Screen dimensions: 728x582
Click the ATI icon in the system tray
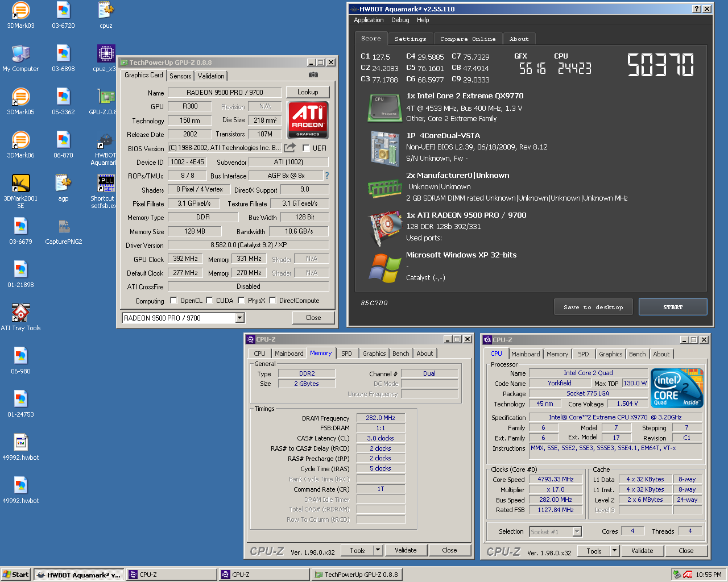[688, 575]
